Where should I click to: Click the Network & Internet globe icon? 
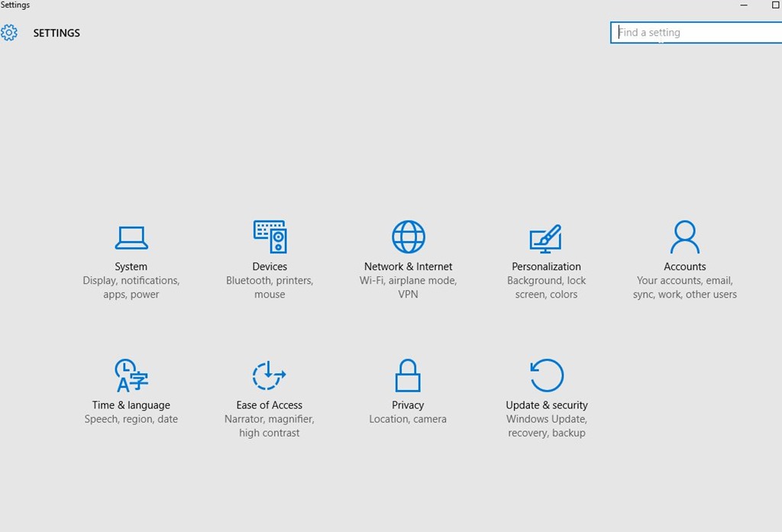[409, 237]
